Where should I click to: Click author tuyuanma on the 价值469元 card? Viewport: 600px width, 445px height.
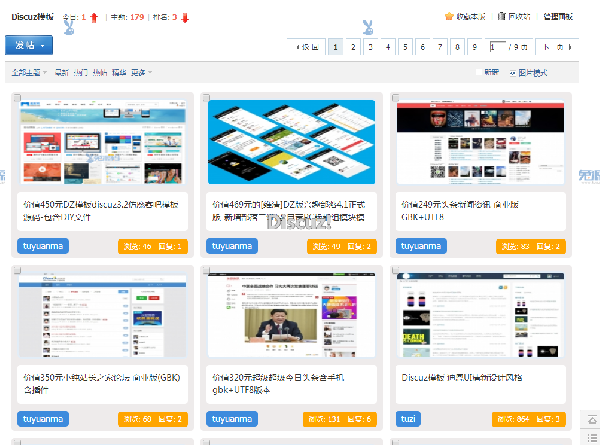[x=232, y=246]
